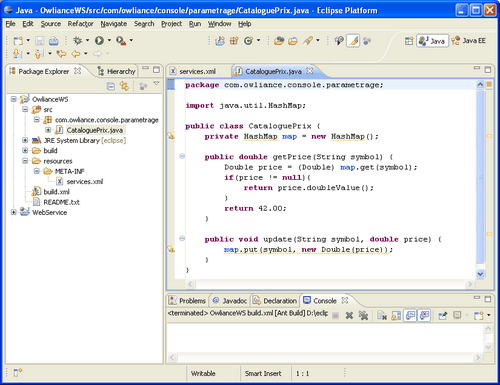Launch the Debug bug icon
The width and height of the screenshot is (500, 385).
78,41
